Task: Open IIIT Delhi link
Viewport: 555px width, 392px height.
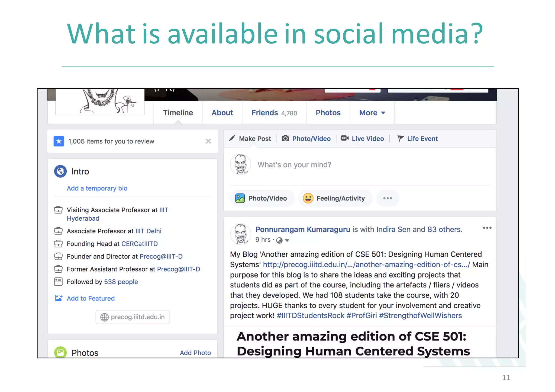Action: pyautogui.click(x=148, y=231)
